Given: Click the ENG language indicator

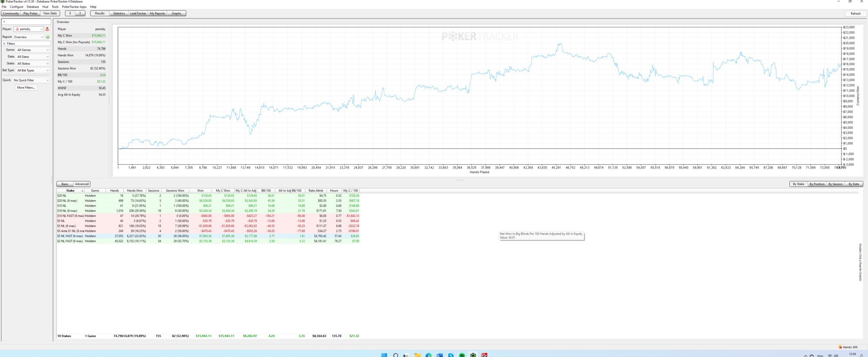Looking at the screenshot, I should click(x=820, y=356).
